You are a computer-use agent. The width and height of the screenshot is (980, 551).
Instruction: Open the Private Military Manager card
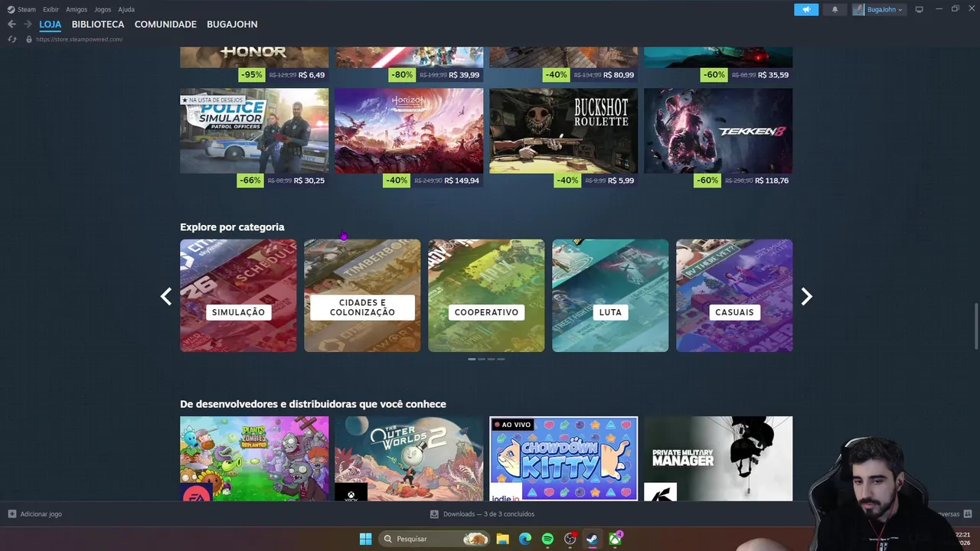(x=718, y=458)
